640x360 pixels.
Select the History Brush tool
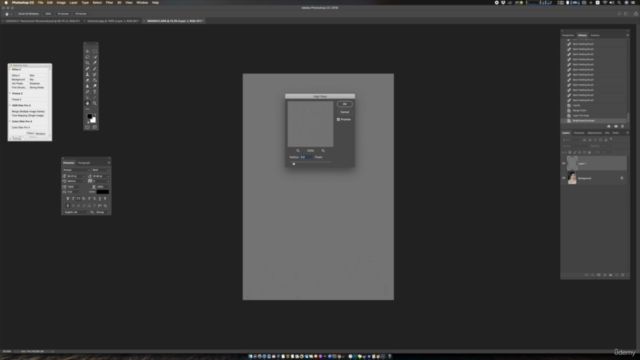(x=95, y=74)
